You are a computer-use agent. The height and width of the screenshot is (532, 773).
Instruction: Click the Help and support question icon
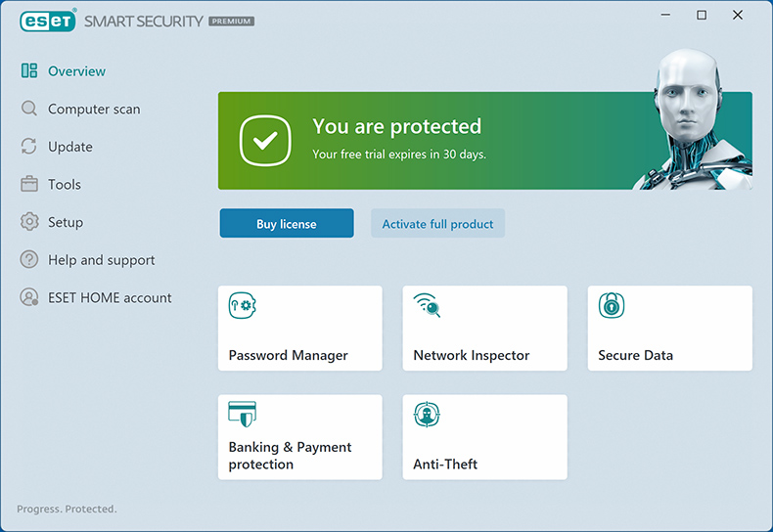coord(29,259)
